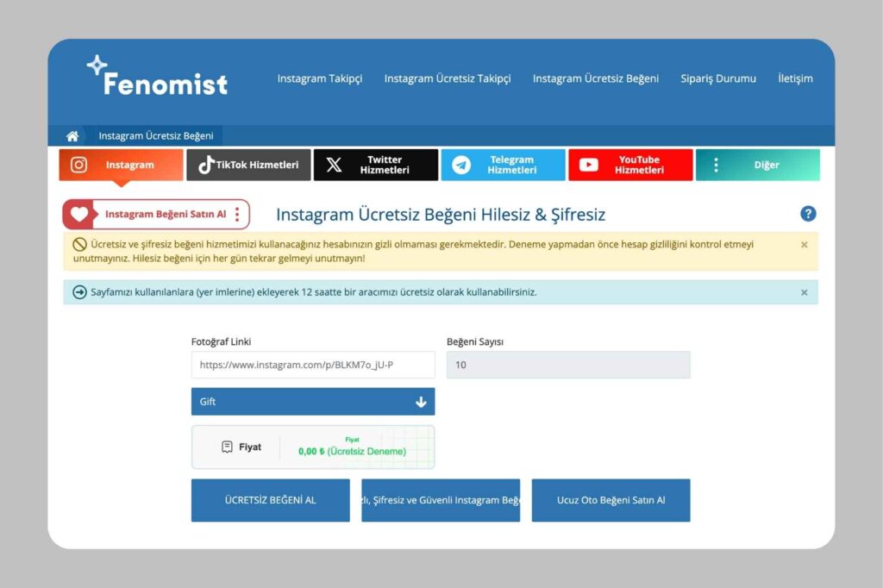Go to home via house icon
This screenshot has width=883, height=588.
pos(72,135)
